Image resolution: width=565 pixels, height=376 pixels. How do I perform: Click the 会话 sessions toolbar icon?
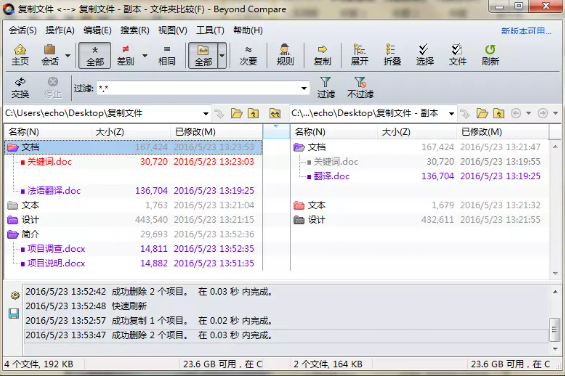point(50,55)
